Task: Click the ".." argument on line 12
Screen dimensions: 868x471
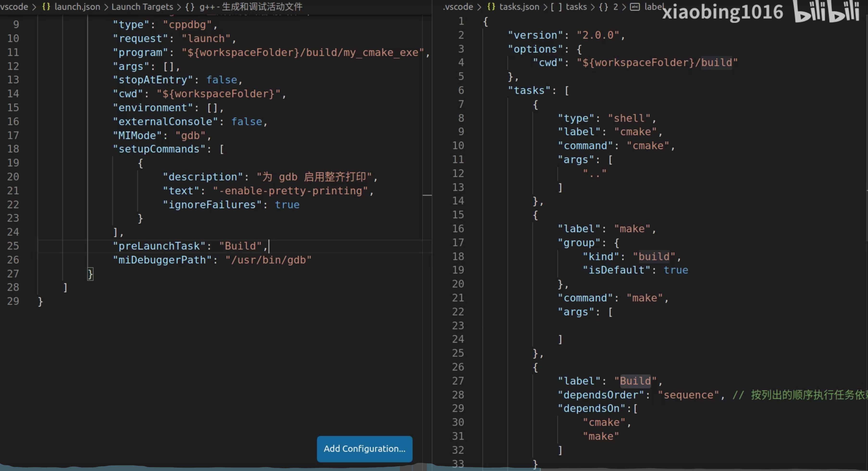Action: click(595, 174)
